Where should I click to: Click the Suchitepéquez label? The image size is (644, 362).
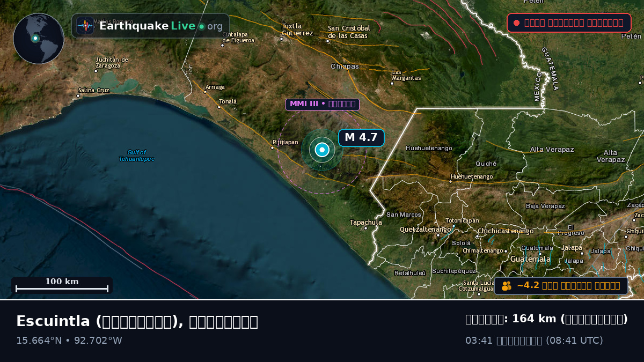coord(454,271)
